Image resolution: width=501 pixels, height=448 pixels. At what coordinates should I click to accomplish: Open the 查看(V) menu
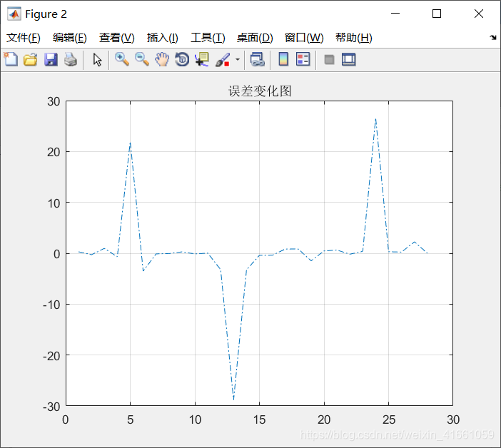116,38
